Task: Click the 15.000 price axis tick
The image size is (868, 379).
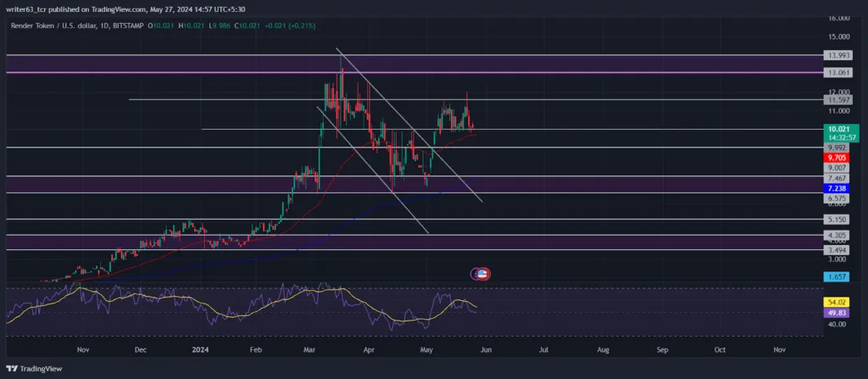Action: click(838, 37)
